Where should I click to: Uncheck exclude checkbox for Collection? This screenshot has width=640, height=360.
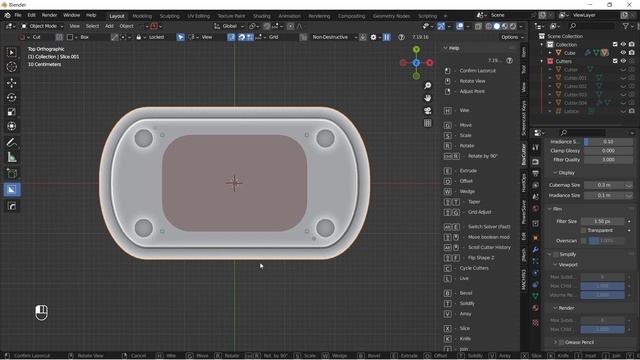(615, 44)
